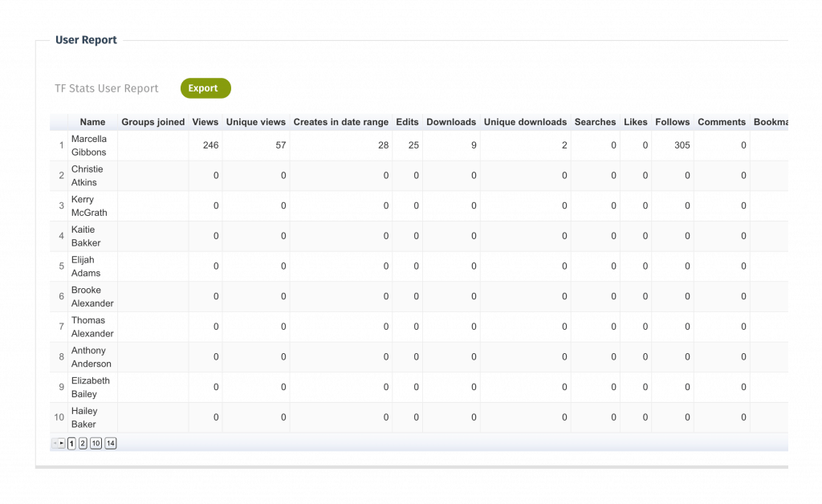Click Anthony Anderson's Follows value
822x504 pixels.
point(687,357)
